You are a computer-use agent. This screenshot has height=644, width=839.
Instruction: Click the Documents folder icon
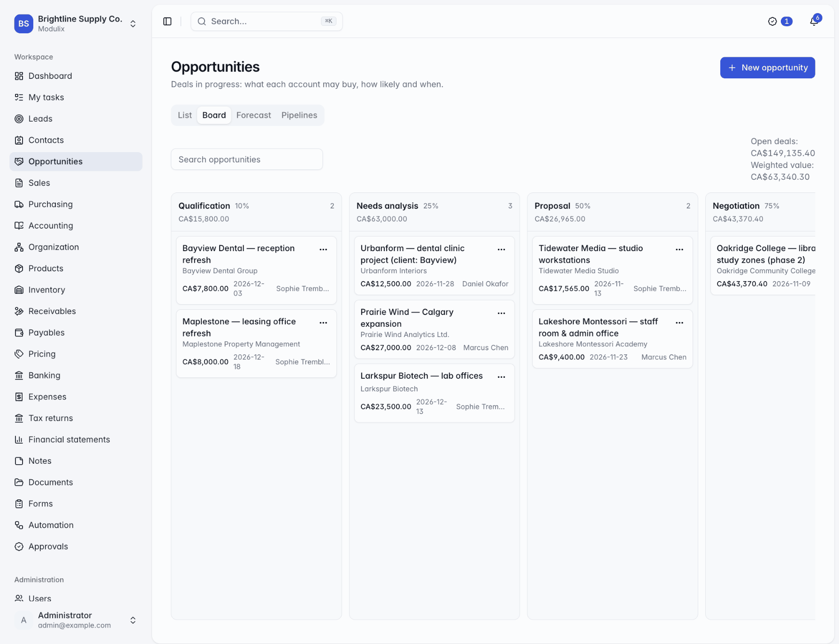(19, 482)
